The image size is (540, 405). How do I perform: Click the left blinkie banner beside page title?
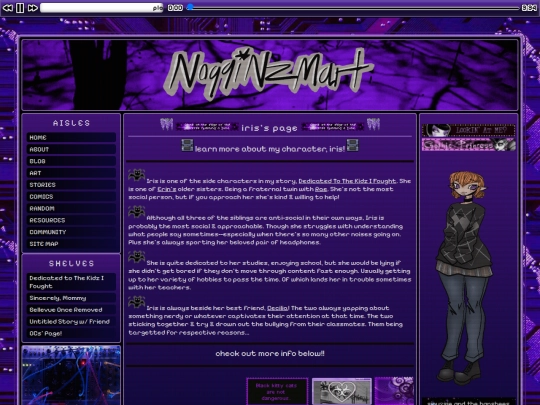pos(207,127)
